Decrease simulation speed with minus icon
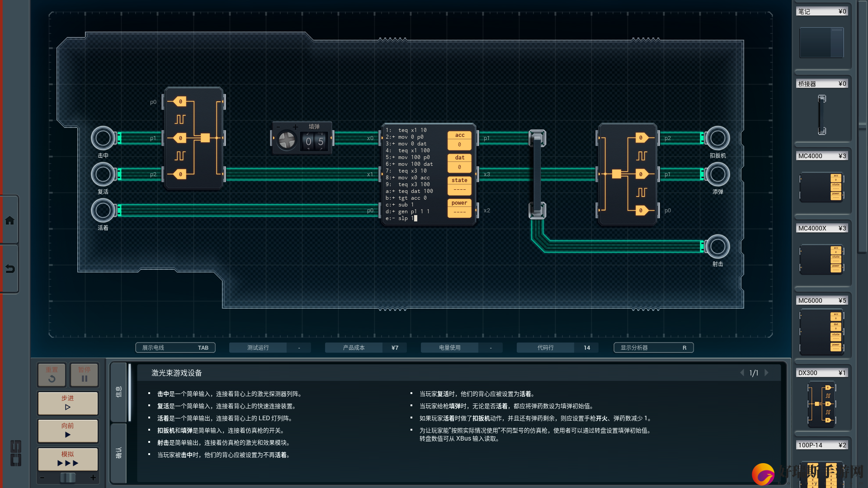This screenshot has height=488, width=868. [x=42, y=478]
